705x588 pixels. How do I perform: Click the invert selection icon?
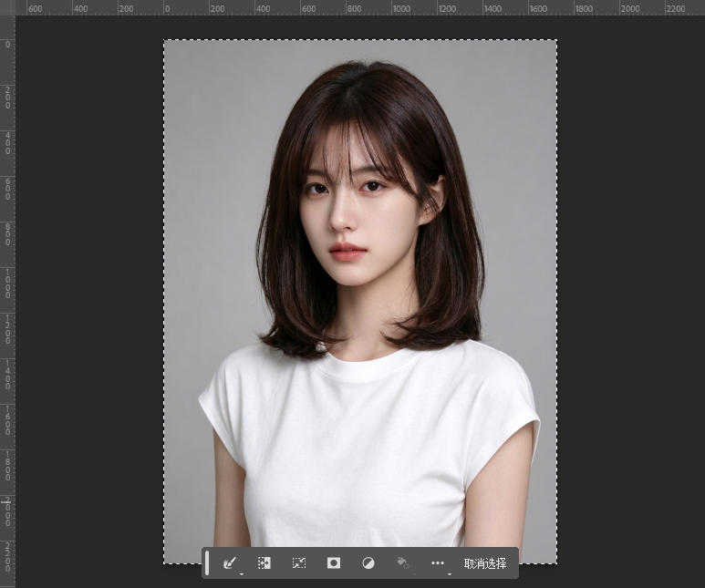pos(264,562)
